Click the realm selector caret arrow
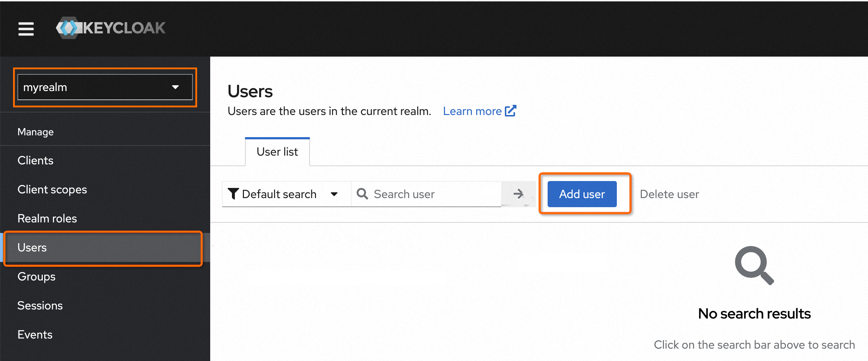Image resolution: width=868 pixels, height=361 pixels. click(x=175, y=87)
